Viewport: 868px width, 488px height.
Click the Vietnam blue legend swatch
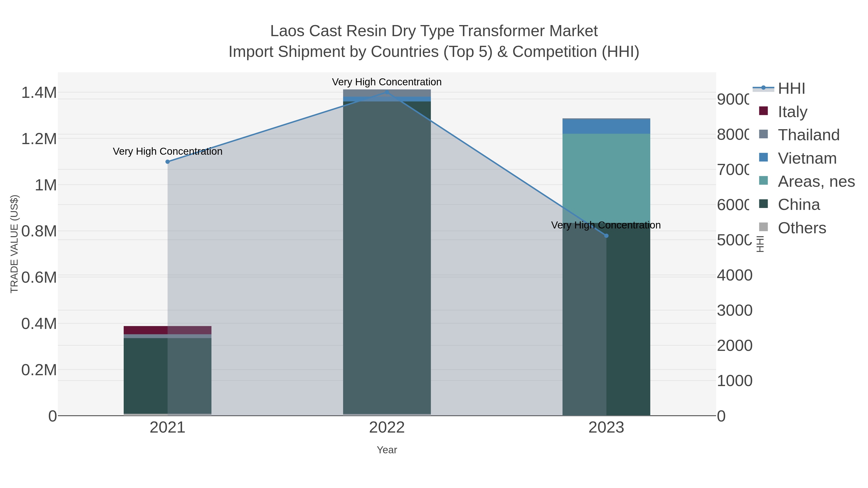click(764, 157)
